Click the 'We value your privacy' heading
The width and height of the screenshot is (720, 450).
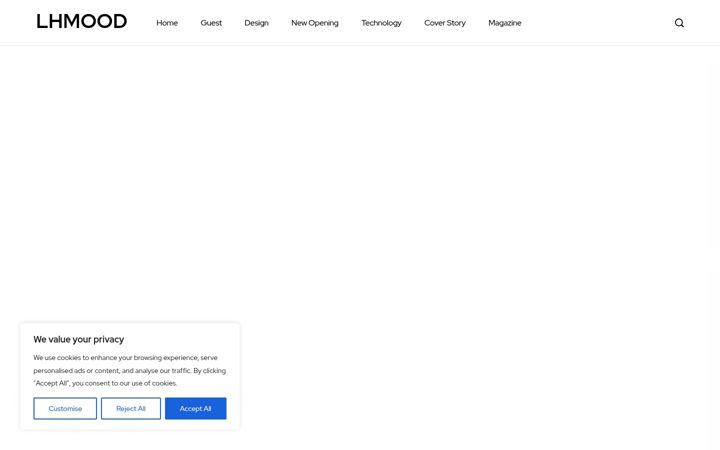[x=79, y=339]
